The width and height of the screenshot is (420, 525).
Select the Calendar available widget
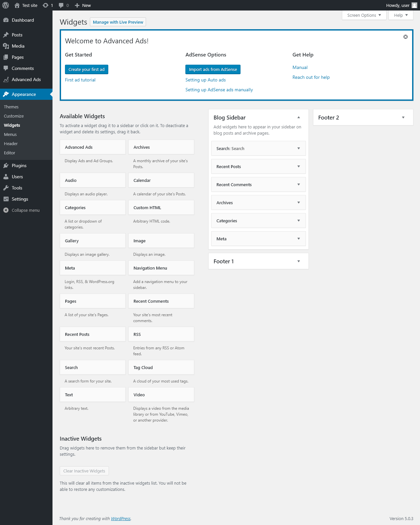(161, 180)
